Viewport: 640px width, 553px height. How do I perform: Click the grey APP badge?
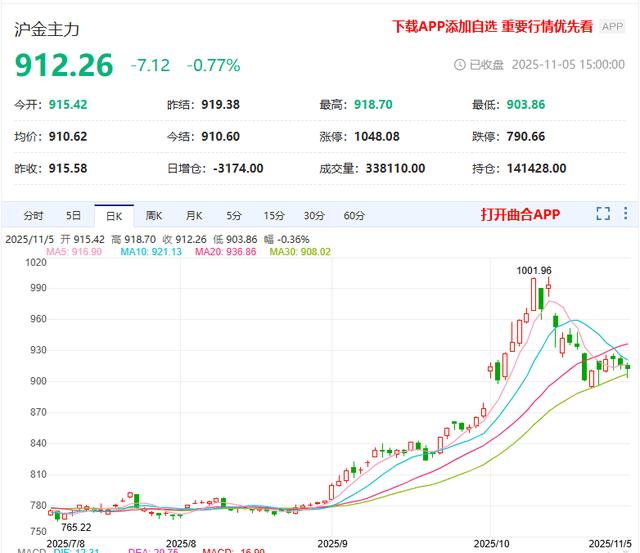click(x=612, y=27)
